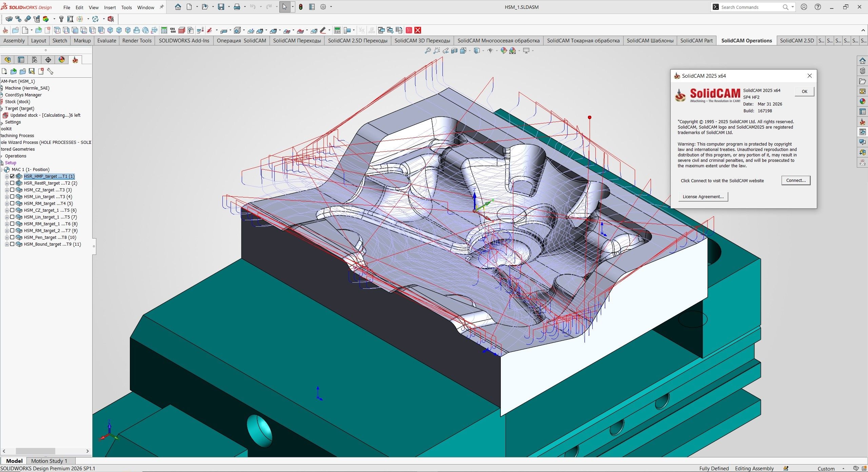Image resolution: width=868 pixels, height=472 pixels.
Task: Click the Section View icon
Action: click(454, 51)
